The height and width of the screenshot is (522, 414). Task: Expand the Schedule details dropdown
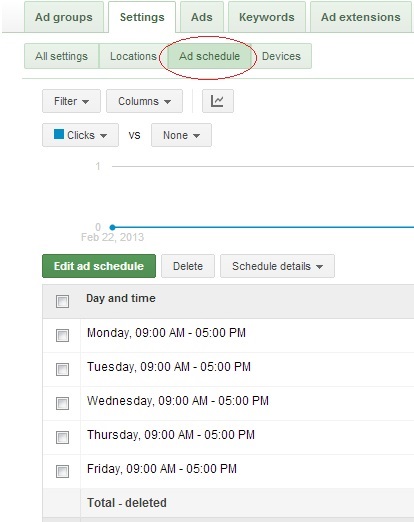point(277,266)
